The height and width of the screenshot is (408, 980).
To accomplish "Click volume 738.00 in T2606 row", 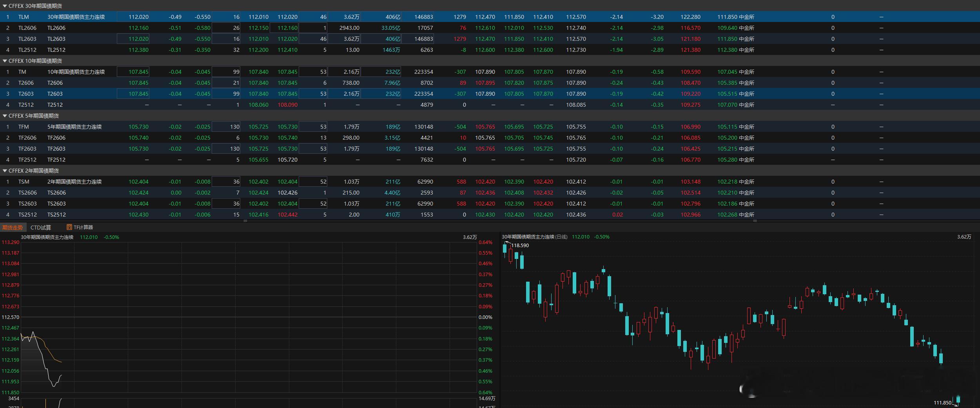I will tap(350, 83).
